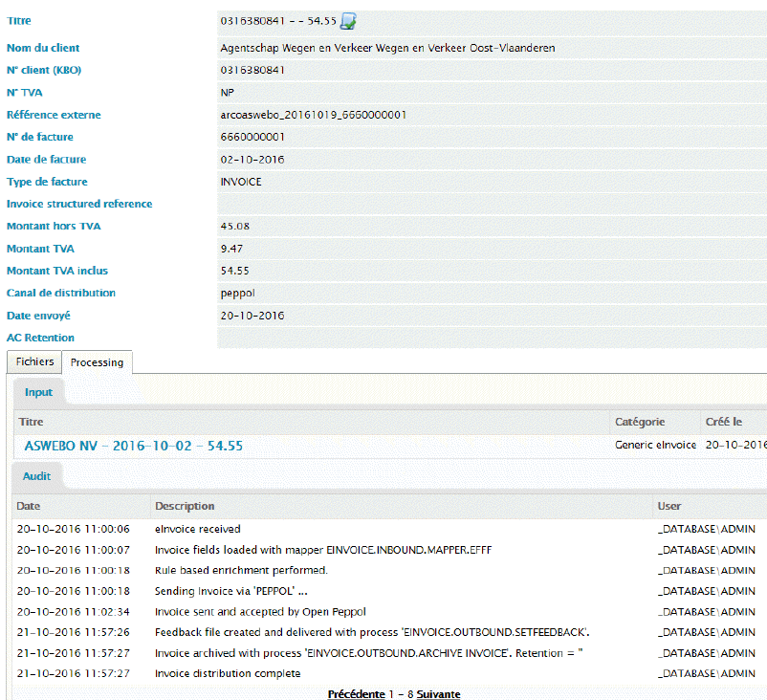Click the Canal de distribution label

pos(61,293)
